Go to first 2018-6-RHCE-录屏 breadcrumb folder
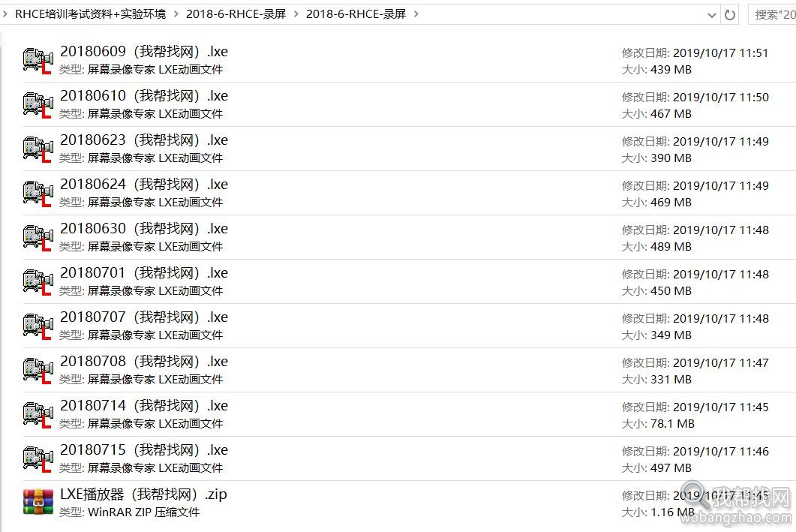 (236, 14)
